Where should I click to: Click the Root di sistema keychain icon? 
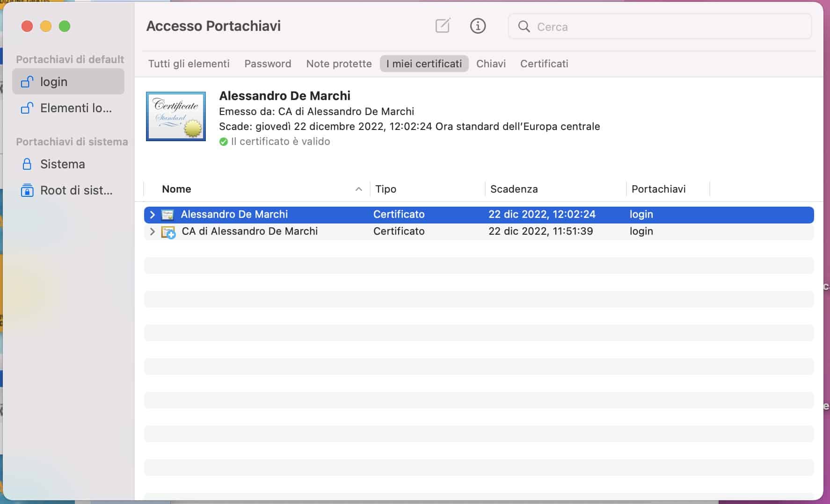click(x=27, y=190)
